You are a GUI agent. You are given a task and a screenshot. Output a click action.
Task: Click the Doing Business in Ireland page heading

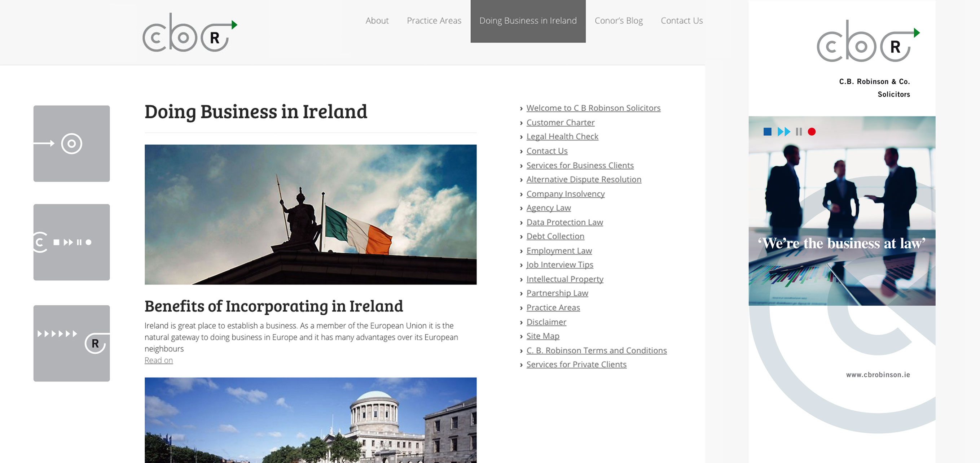(x=256, y=112)
